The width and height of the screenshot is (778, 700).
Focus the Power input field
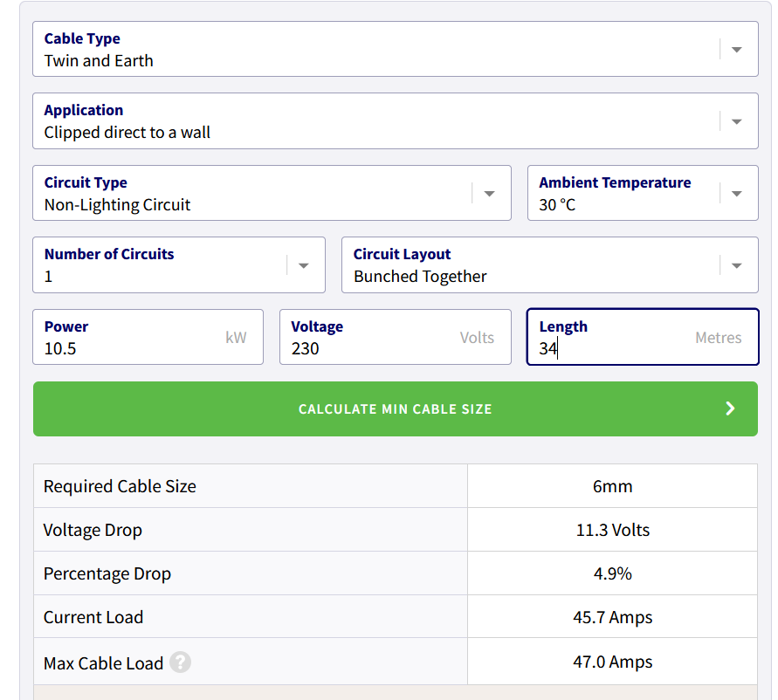pos(131,348)
